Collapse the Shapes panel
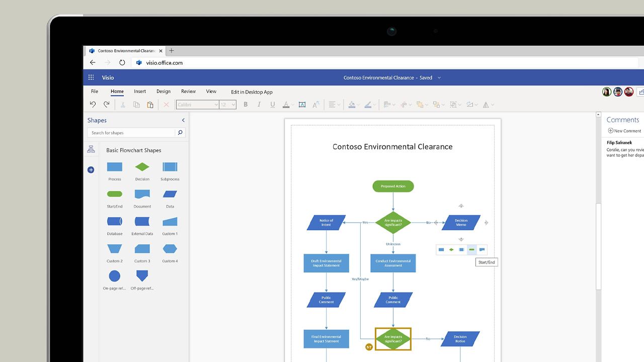Image resolution: width=644 pixels, height=362 pixels. (x=183, y=120)
